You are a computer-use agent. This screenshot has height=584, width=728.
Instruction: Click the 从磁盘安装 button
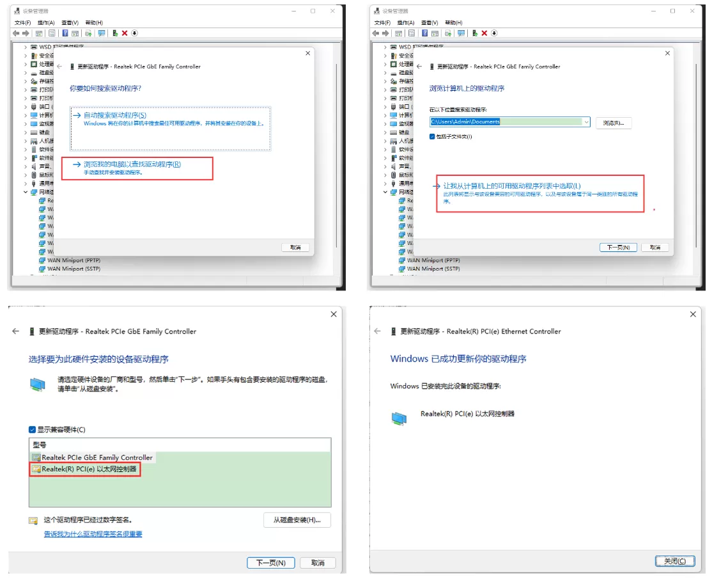[x=296, y=520]
